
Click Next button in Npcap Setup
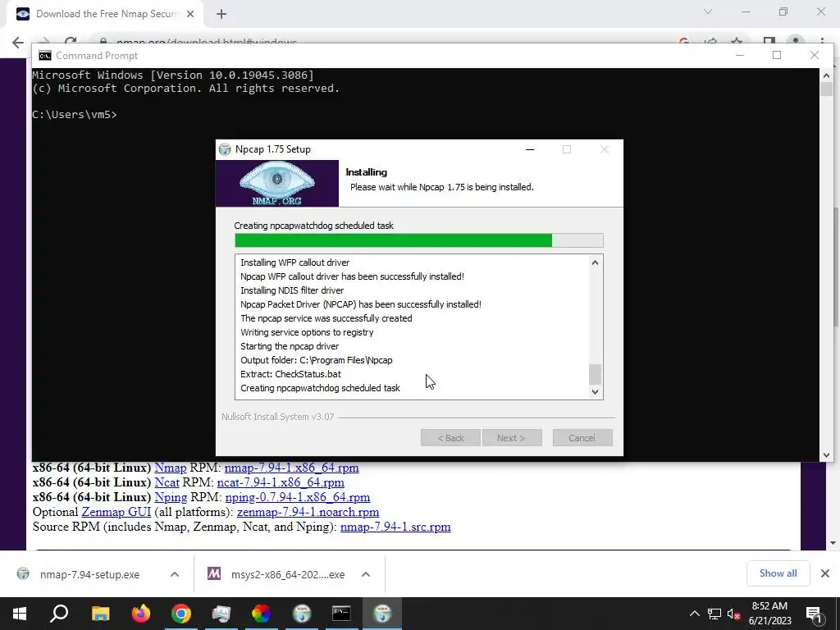click(512, 438)
